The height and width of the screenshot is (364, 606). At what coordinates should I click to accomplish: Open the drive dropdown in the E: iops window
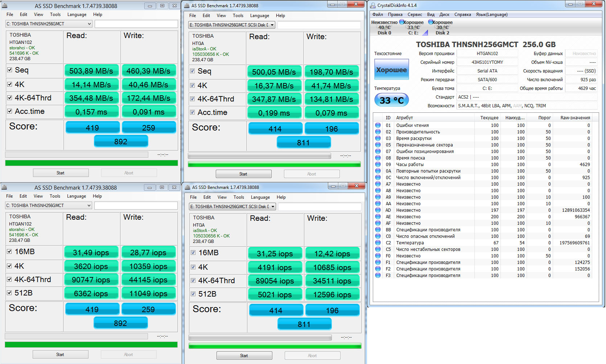click(x=232, y=207)
